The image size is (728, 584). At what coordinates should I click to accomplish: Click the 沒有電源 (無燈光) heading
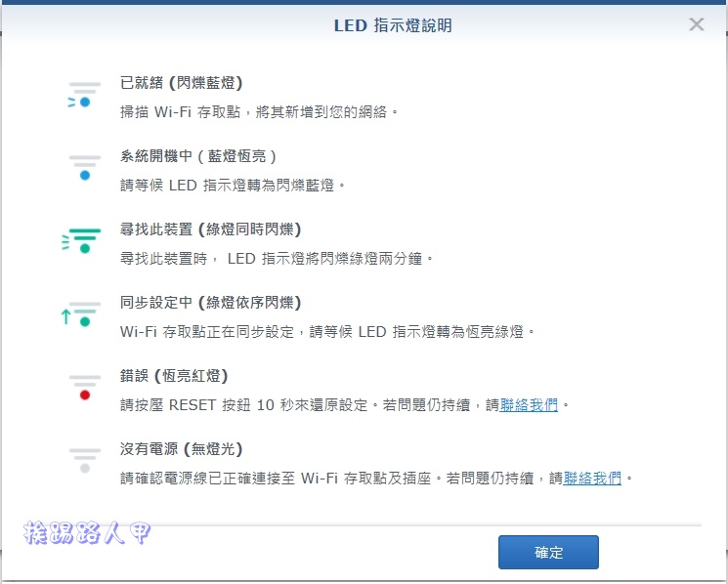(181, 448)
